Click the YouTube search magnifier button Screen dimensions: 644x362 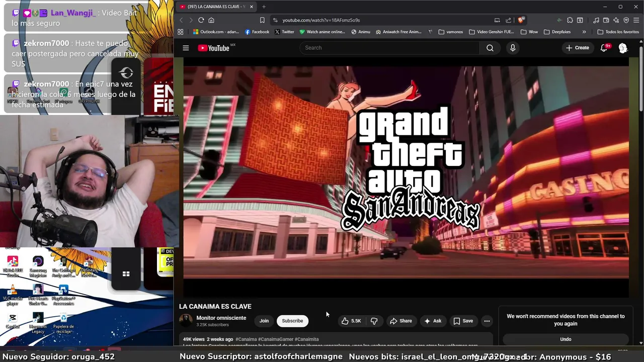pyautogui.click(x=490, y=48)
